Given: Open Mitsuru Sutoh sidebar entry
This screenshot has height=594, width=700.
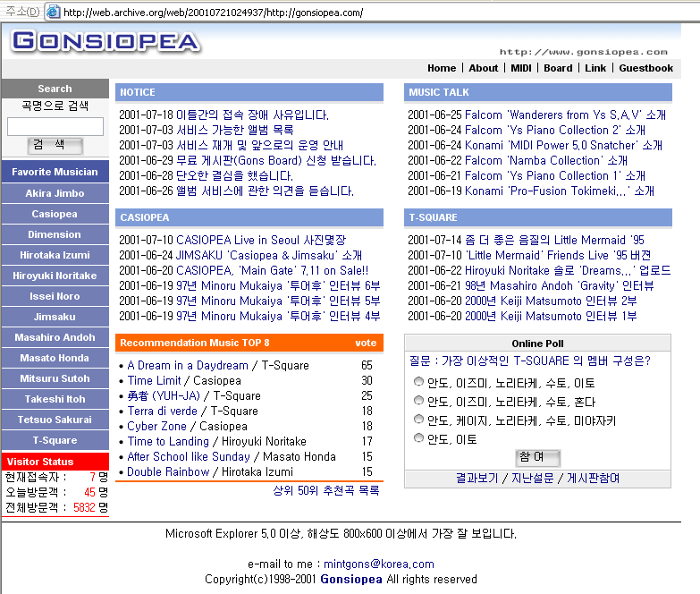Looking at the screenshot, I should [x=55, y=378].
